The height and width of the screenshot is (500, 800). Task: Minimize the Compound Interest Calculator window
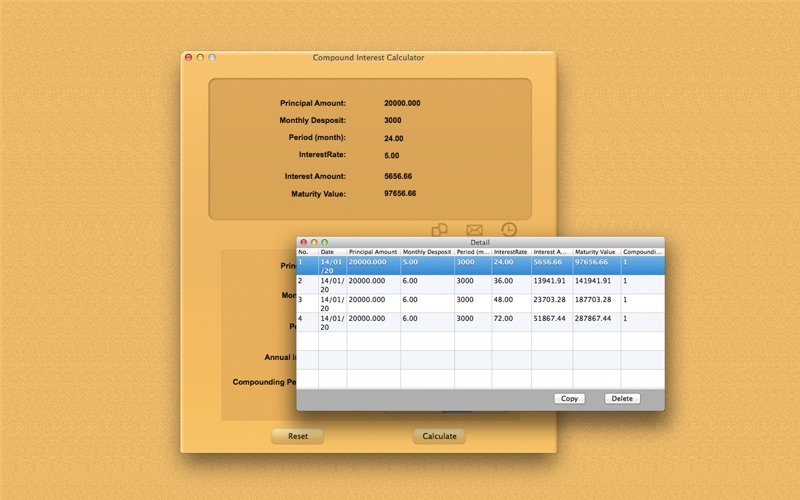(200, 58)
